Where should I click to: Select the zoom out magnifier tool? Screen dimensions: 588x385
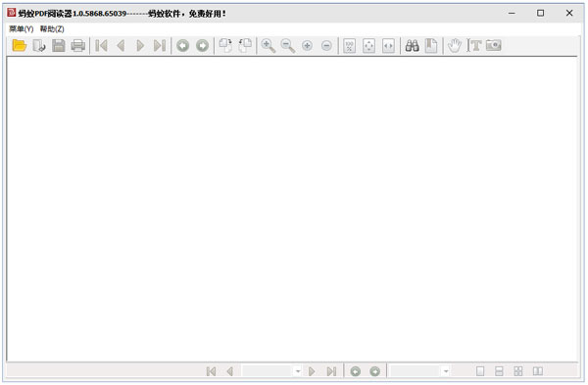287,46
